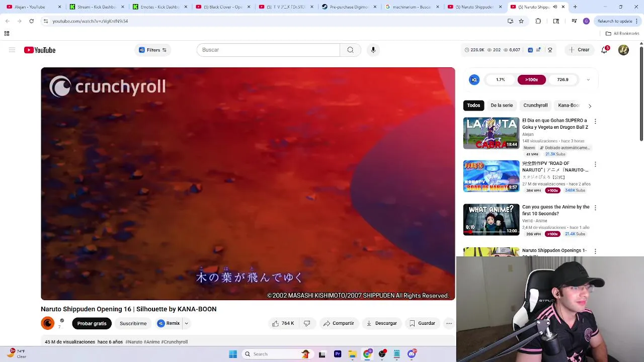Click the round vidIQ logo in the score panel
The image size is (644, 362).
(474, 79)
